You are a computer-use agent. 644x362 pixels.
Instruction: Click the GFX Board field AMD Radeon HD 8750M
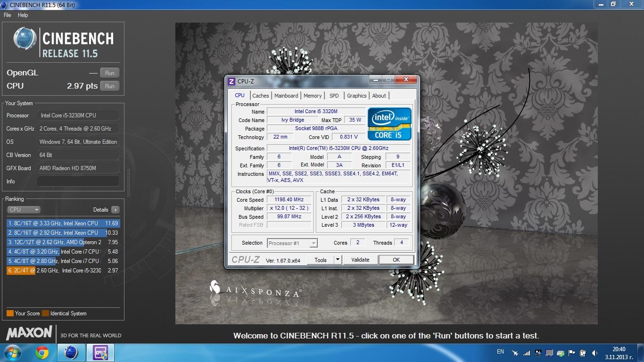pyautogui.click(x=78, y=168)
